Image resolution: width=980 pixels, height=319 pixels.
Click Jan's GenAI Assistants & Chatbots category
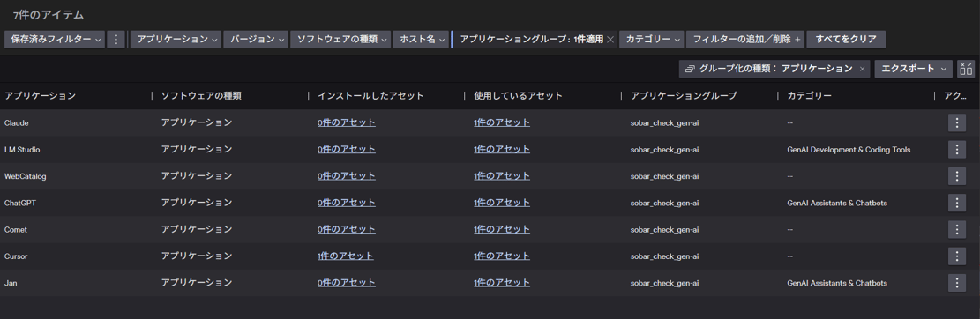(x=837, y=283)
